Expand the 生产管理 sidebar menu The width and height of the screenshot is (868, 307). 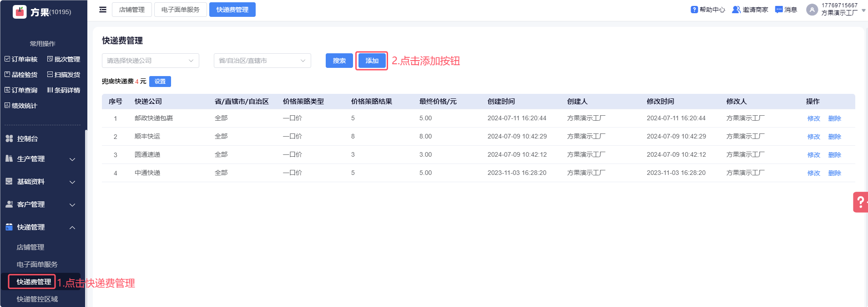(40, 159)
